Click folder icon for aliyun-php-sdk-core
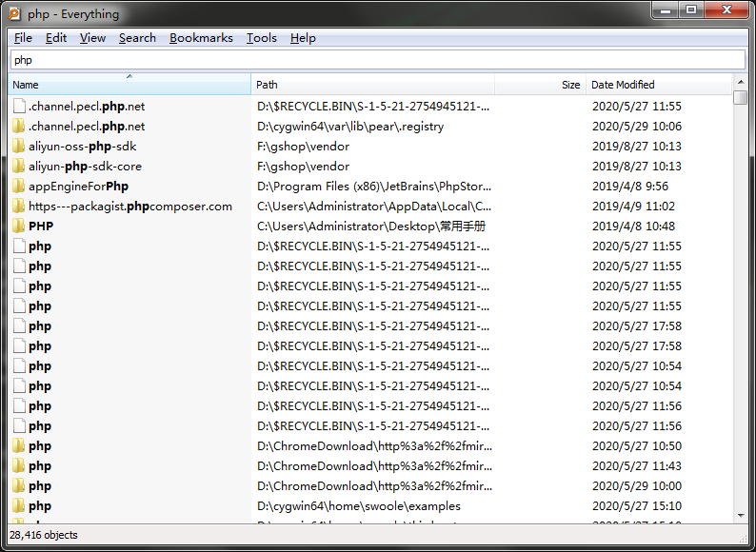Screen dimensions: 756x552 point(19,167)
